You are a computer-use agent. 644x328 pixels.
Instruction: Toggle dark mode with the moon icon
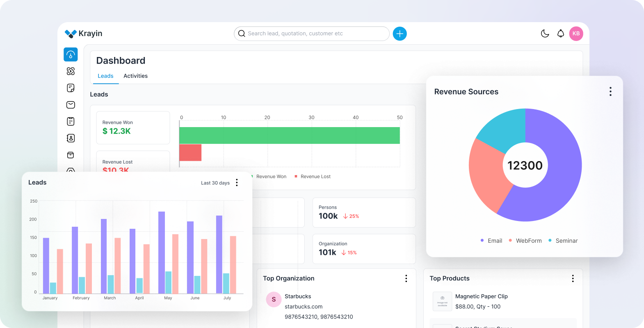(x=545, y=34)
